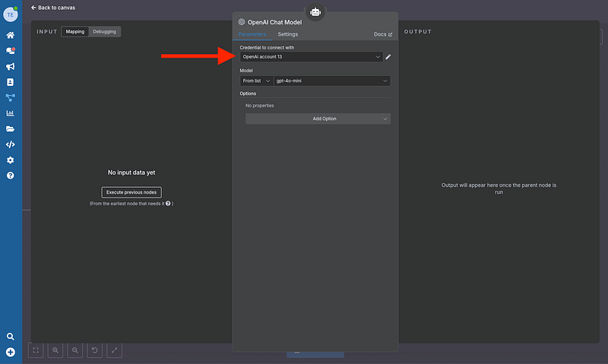The height and width of the screenshot is (364, 608).
Task: Switch to the Settings tab
Action: 287,34
